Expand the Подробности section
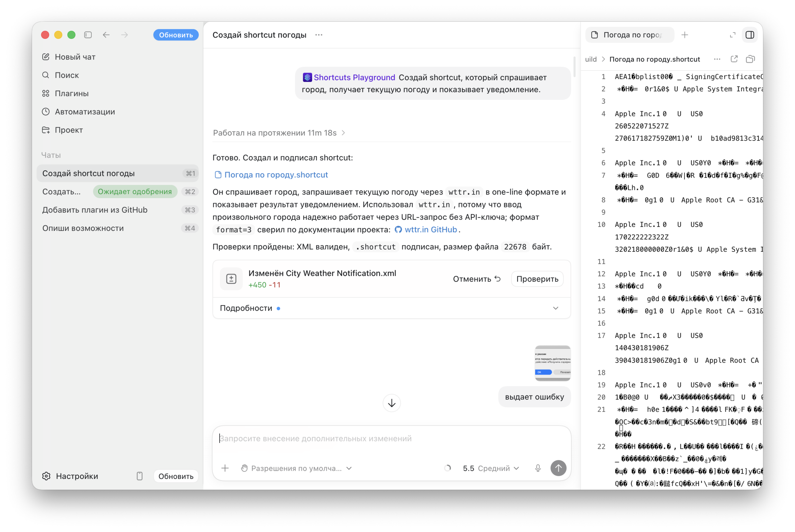The image size is (795, 532). coord(392,309)
